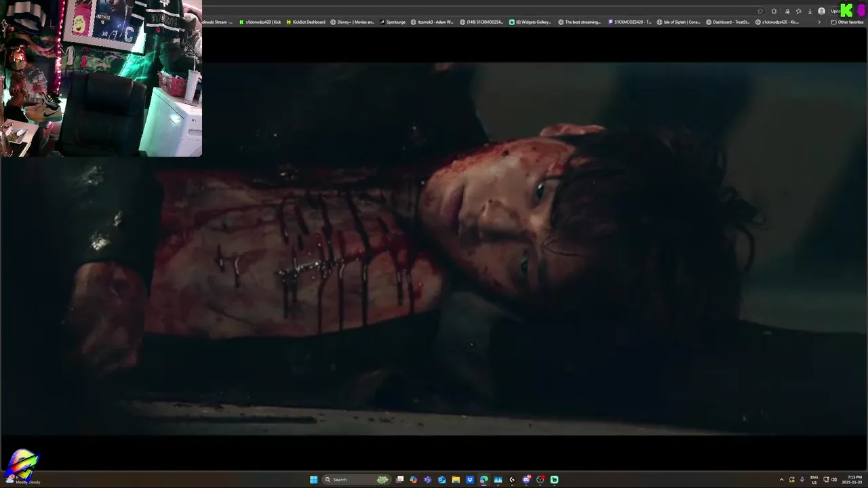This screenshot has height=488, width=868.
Task: Open File Explorer from the taskbar
Action: (456, 479)
